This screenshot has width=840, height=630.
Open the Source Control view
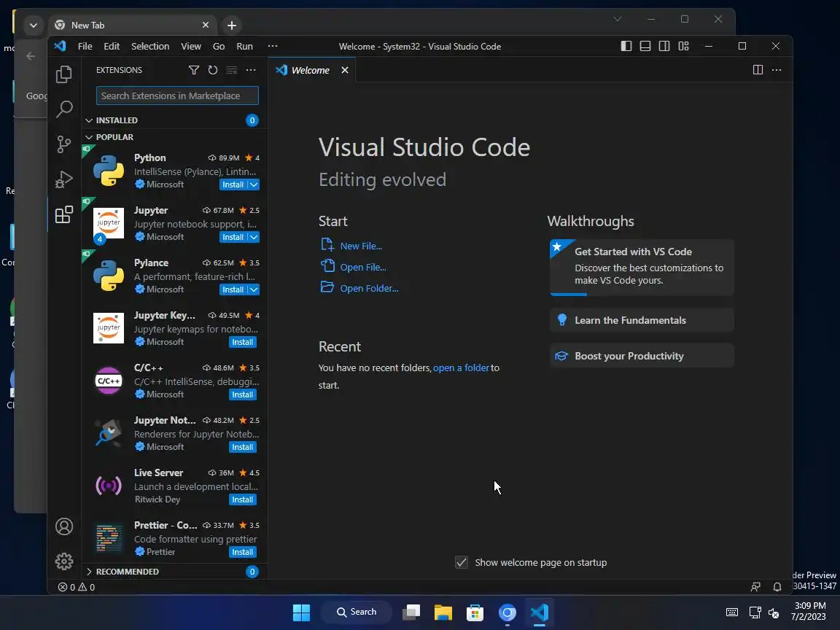coord(63,144)
